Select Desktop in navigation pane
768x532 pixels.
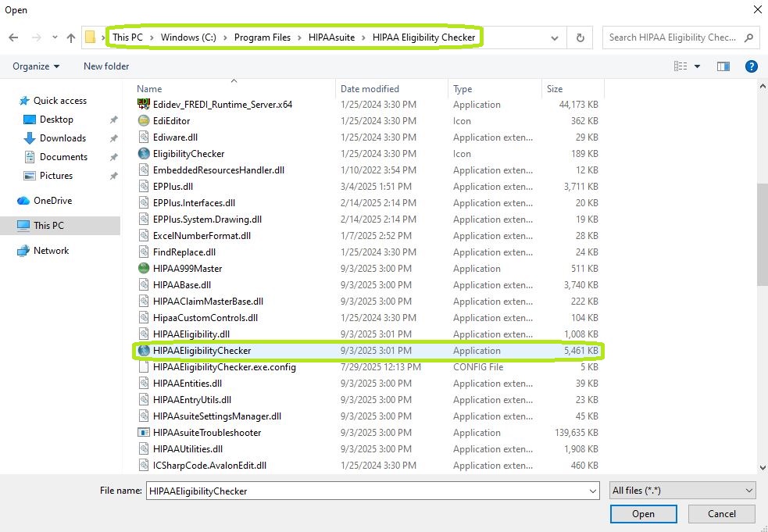pyautogui.click(x=56, y=120)
